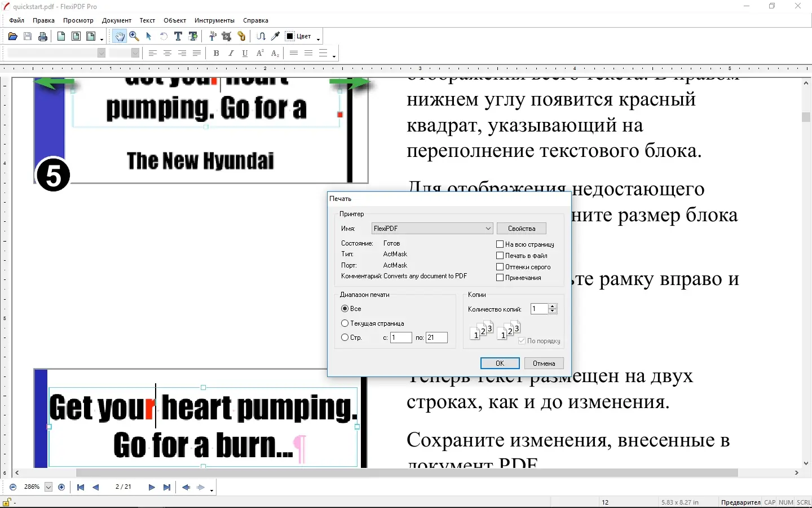Open a PDF with the folder icon
812x508 pixels.
point(12,36)
